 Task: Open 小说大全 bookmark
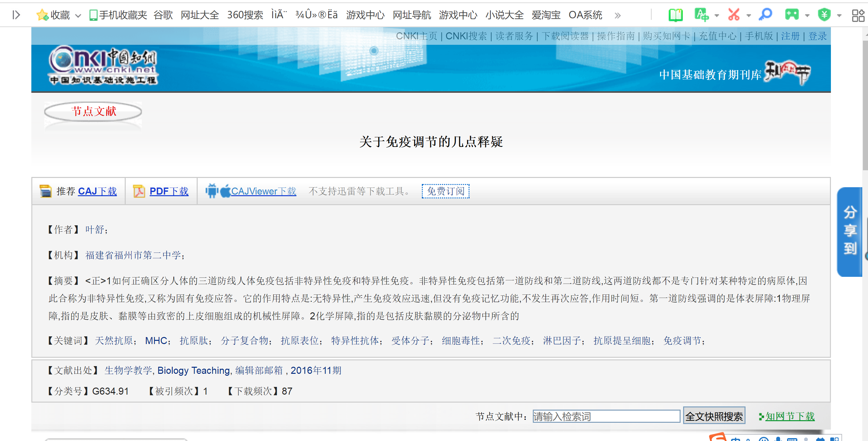click(504, 15)
